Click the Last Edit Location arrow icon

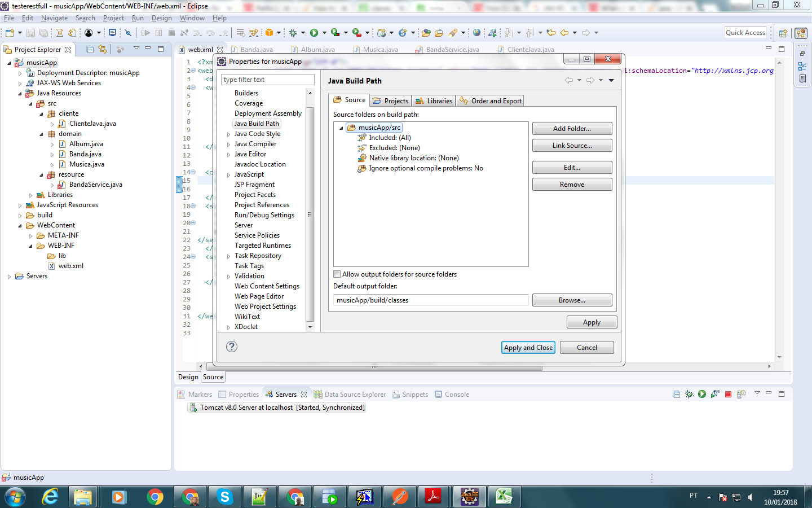tap(550, 33)
